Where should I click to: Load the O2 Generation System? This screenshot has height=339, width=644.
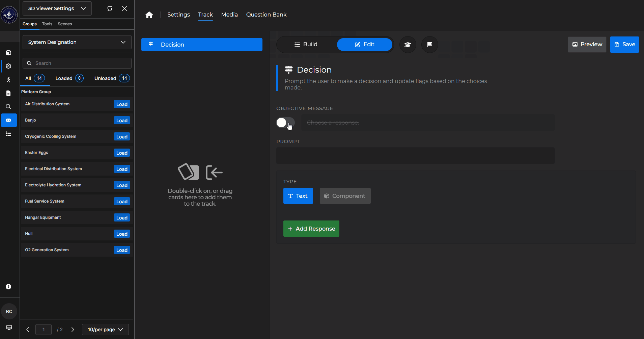(122, 250)
